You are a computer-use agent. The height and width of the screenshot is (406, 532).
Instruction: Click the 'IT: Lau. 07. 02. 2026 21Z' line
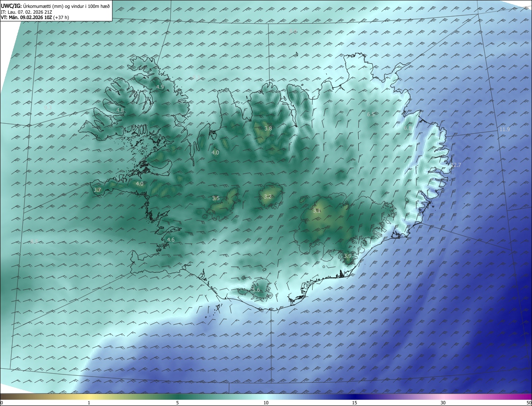pos(26,12)
